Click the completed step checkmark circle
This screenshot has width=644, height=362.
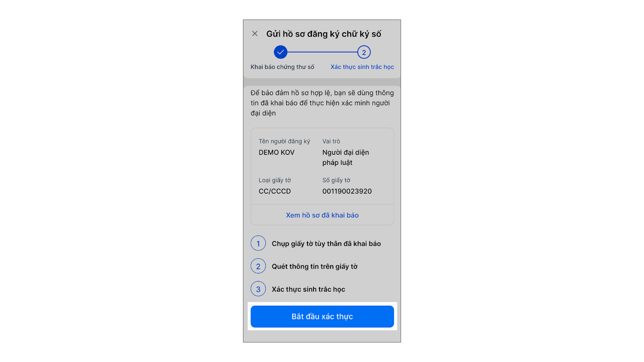(281, 52)
